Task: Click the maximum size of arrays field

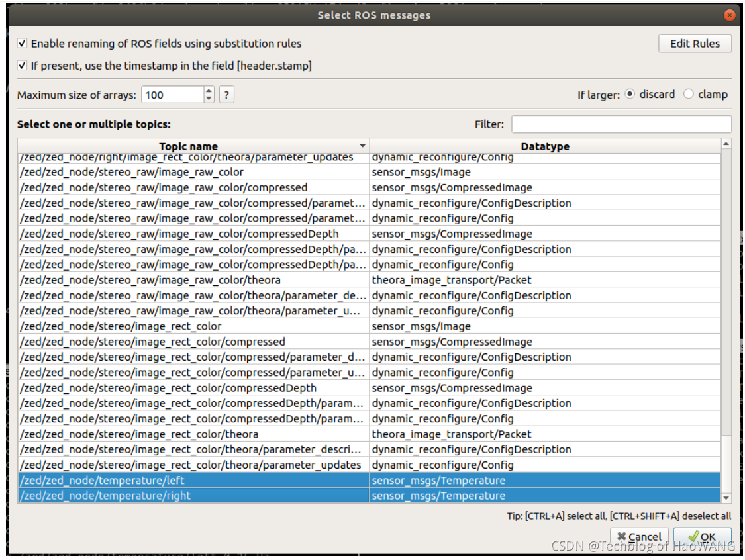Action: pyautogui.click(x=173, y=95)
